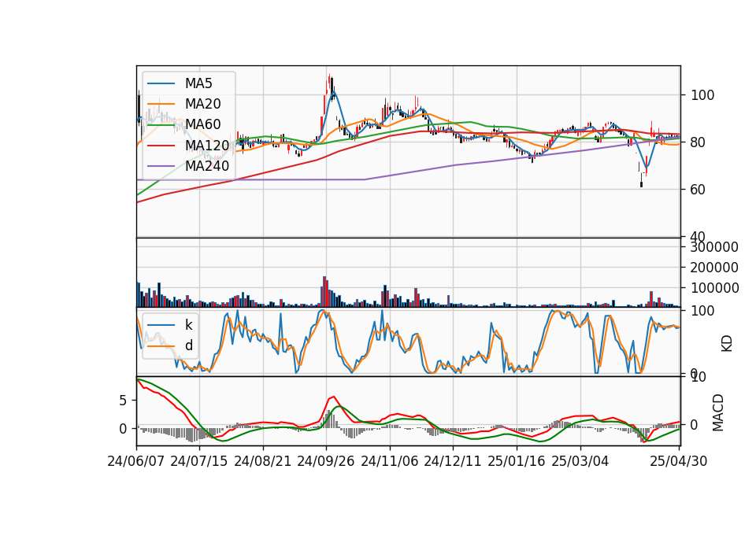Click the MA60 legend label
This screenshot has width=756, height=543.
click(x=202, y=124)
